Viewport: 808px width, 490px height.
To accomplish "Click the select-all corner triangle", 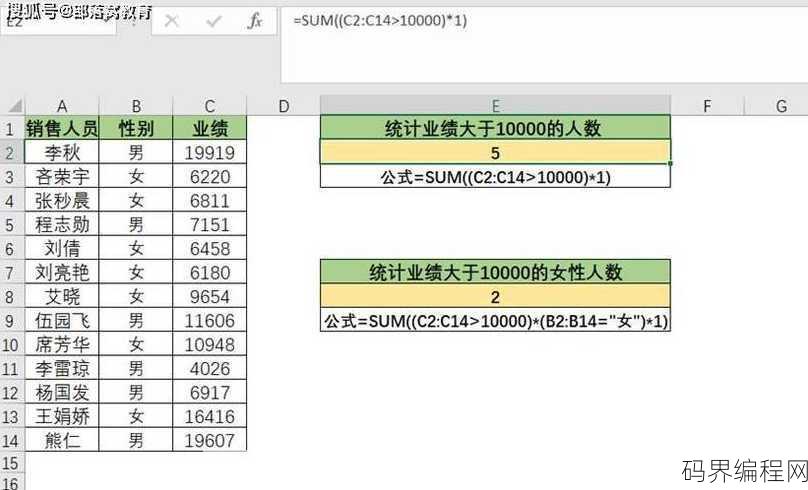I will coord(15,106).
